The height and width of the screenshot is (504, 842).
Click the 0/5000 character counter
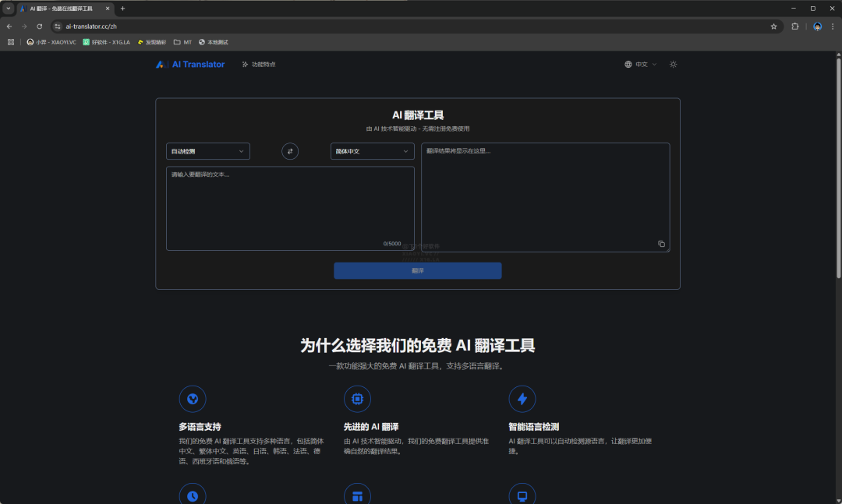[392, 244]
